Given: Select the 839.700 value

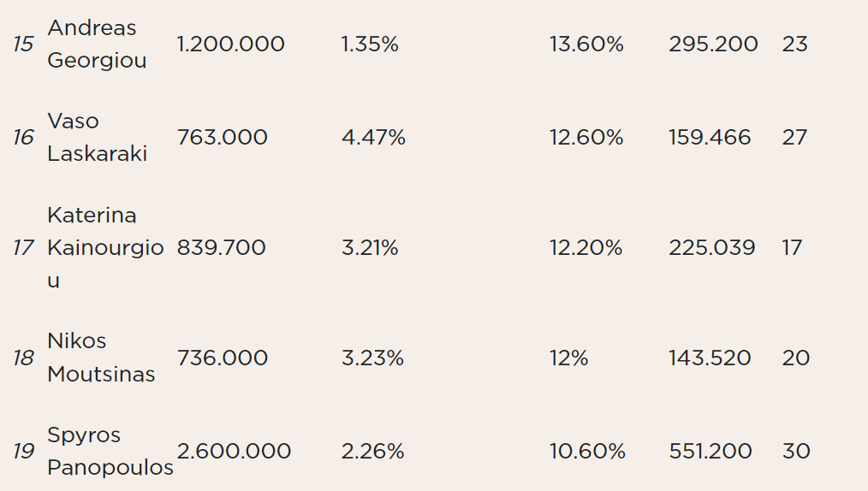Looking at the screenshot, I should [222, 247].
